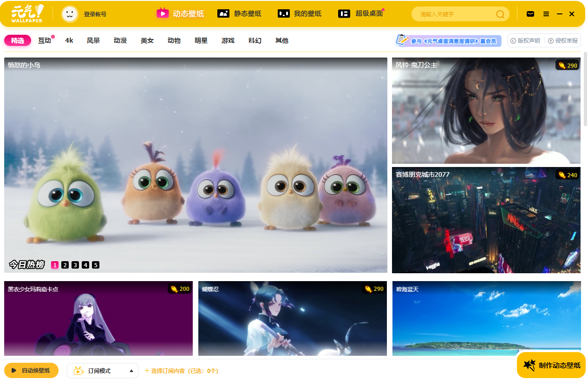
Task: Switch to 静态壁纸 tab
Action: pos(239,13)
